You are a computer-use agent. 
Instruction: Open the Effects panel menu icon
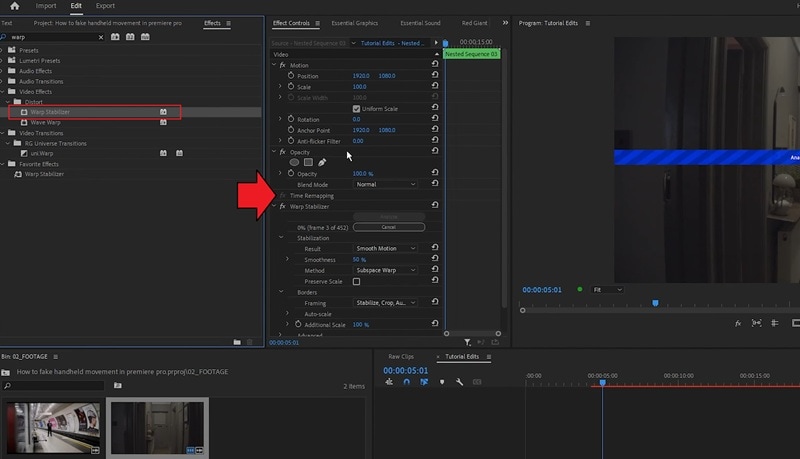tap(229, 23)
